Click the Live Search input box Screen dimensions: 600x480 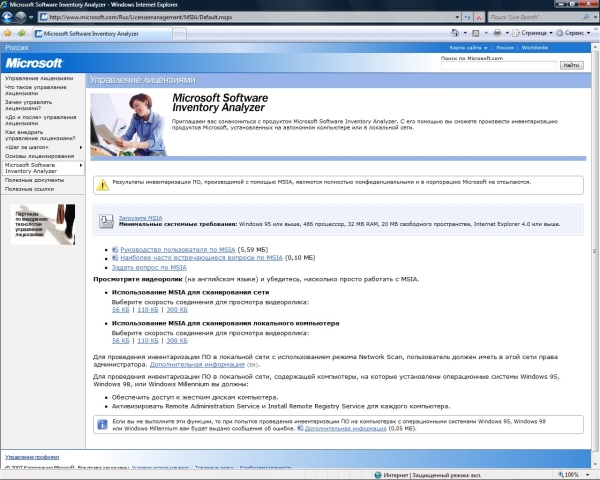tap(535, 17)
